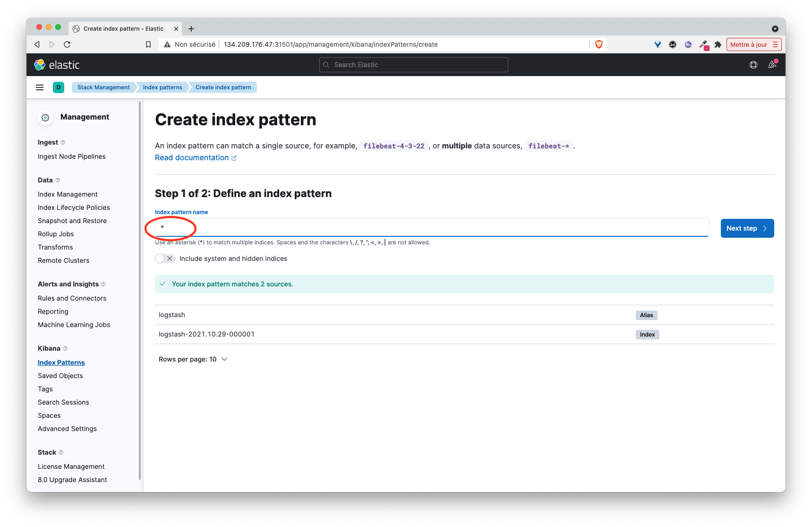The height and width of the screenshot is (527, 812).
Task: Click the info icon next to Stack
Action: (x=61, y=452)
